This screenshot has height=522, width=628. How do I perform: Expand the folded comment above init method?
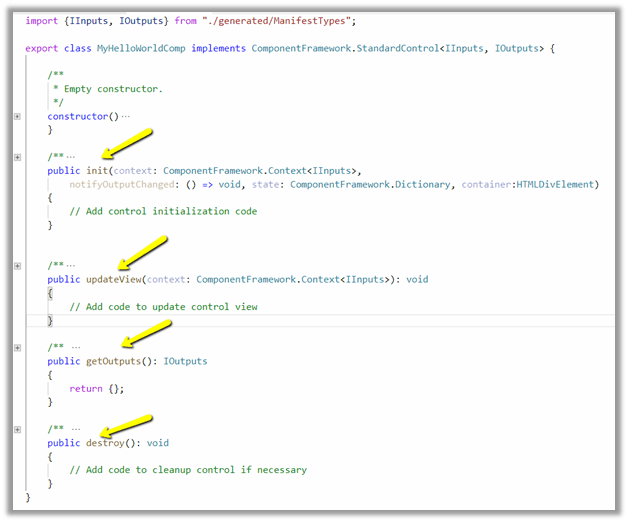point(17,157)
